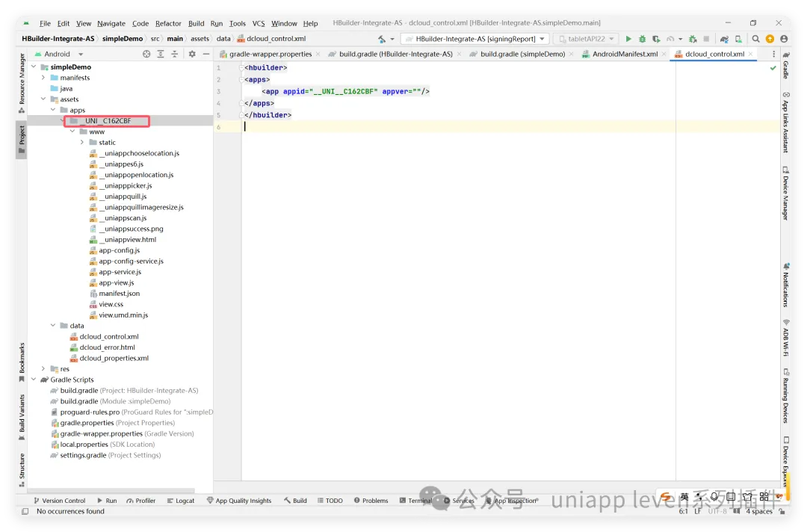Open TODO tool window
Image resolution: width=807 pixels, height=532 pixels.
tap(330, 501)
